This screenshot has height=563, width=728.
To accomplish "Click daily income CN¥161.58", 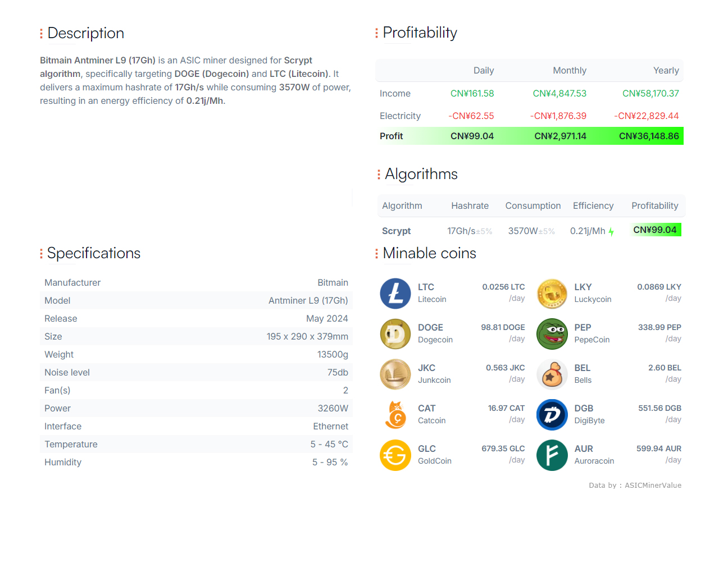I will click(x=472, y=93).
